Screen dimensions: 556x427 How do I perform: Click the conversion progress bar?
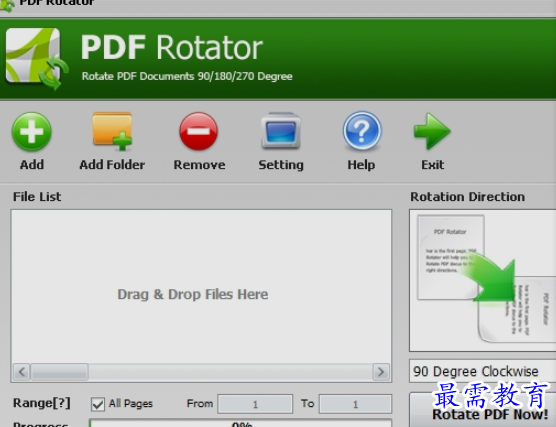tap(241, 423)
